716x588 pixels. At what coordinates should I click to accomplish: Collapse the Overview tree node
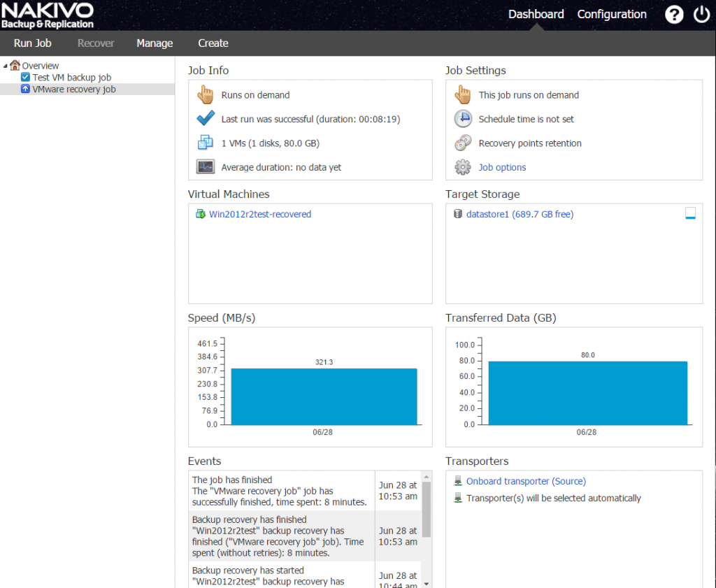6,65
